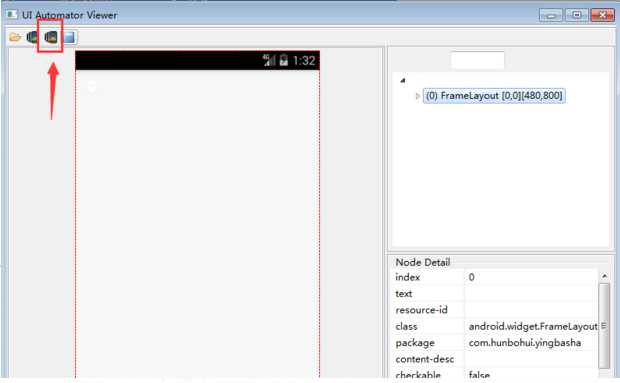Click the 'checkable' property label
The image size is (620, 383).
click(x=418, y=374)
